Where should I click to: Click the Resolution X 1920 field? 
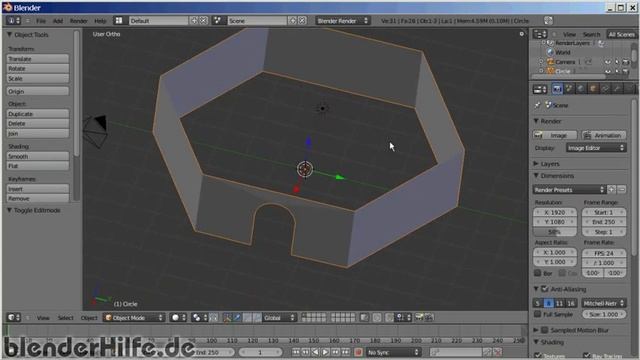pos(555,212)
